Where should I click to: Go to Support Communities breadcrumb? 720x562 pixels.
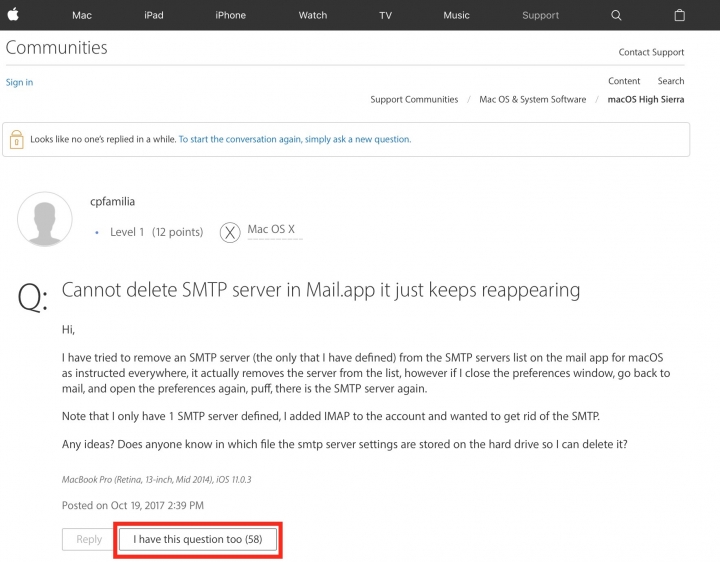[414, 99]
